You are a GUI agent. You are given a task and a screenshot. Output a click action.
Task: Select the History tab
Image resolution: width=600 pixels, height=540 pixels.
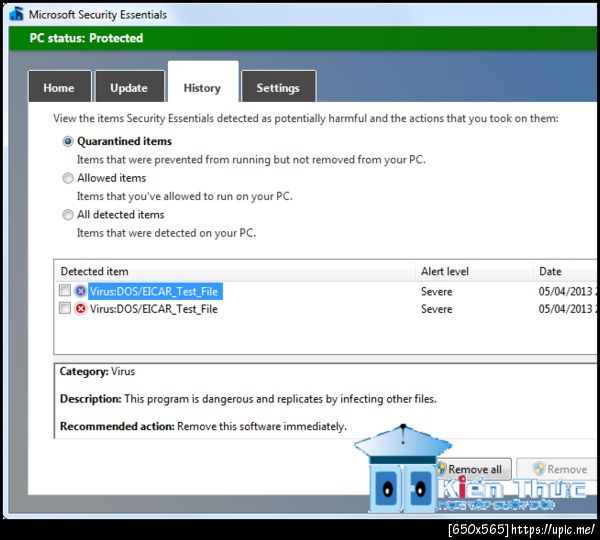tap(203, 83)
